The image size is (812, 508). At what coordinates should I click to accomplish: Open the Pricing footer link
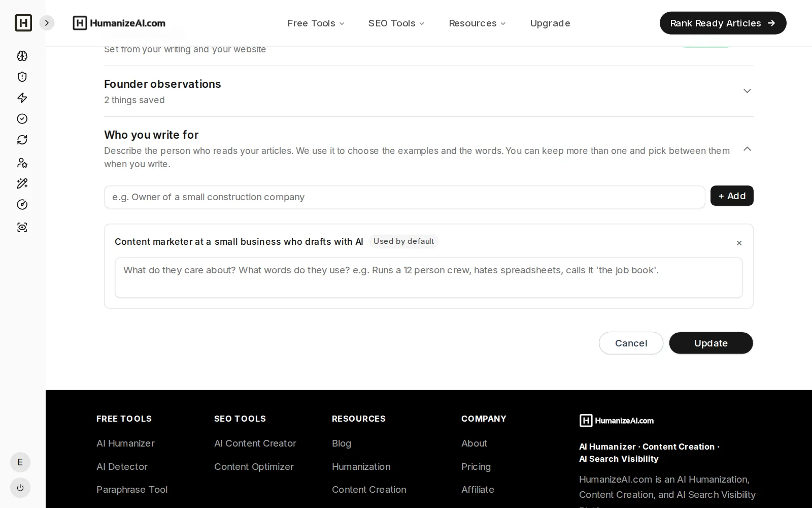click(x=476, y=467)
